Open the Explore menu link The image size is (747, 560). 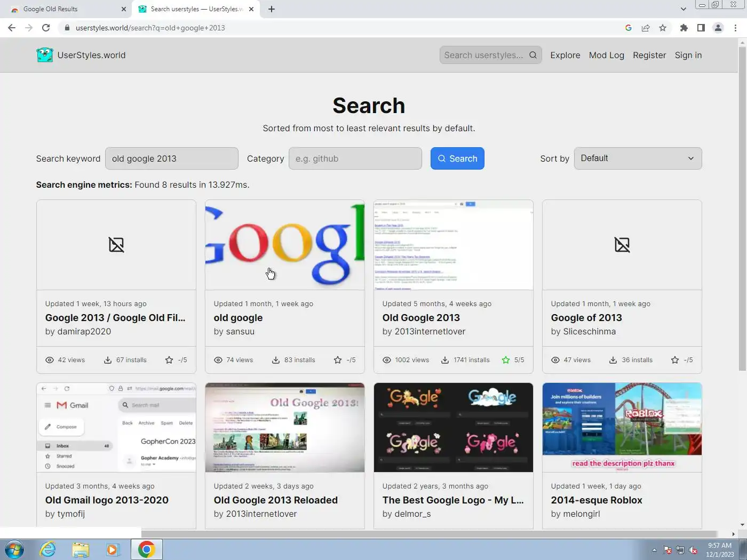(x=565, y=55)
